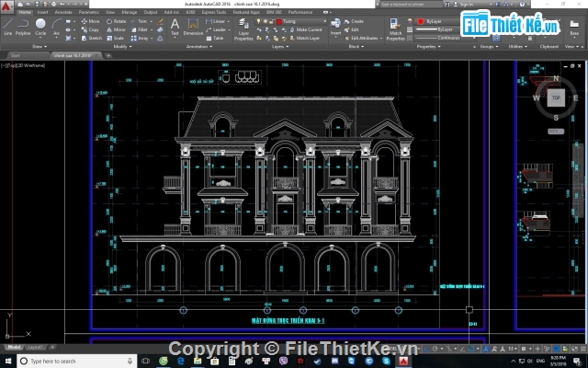Expand the Block panel

tap(356, 47)
